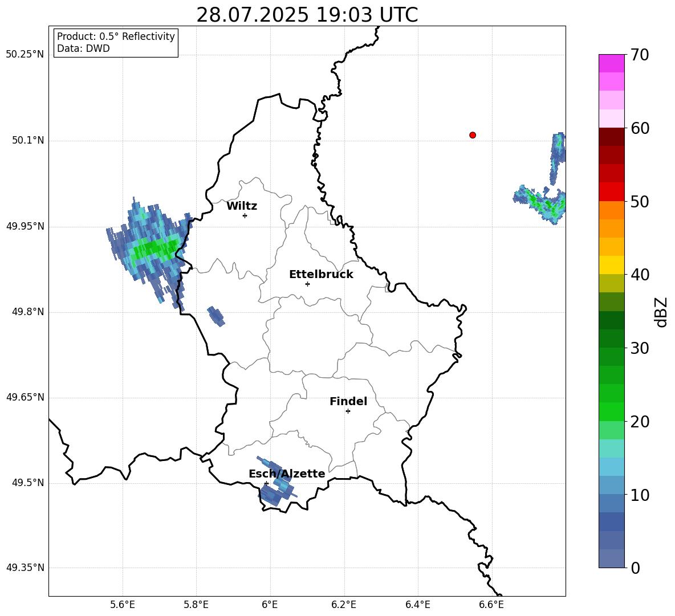
Task: Click the 60 dBZ colorbar label
Action: point(640,128)
